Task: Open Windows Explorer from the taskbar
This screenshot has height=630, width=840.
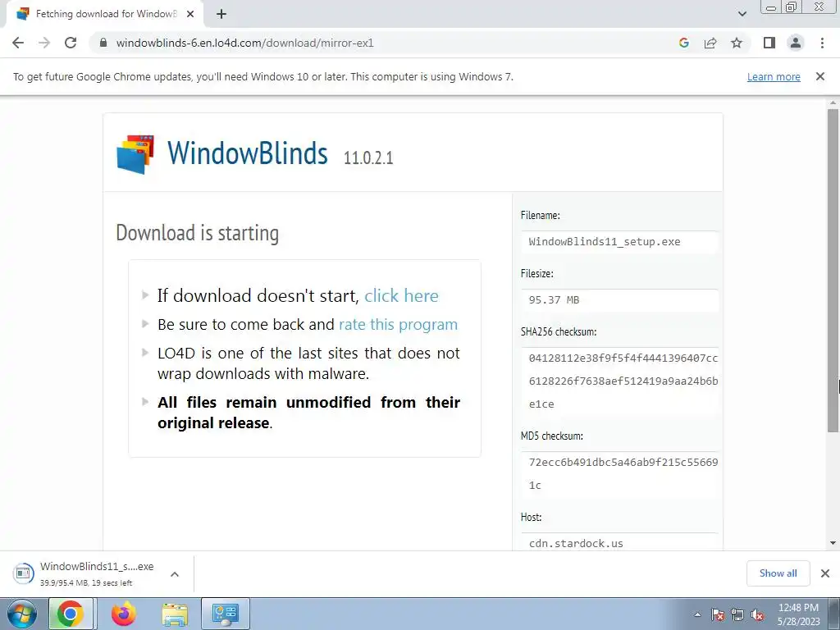Action: [x=176, y=614]
